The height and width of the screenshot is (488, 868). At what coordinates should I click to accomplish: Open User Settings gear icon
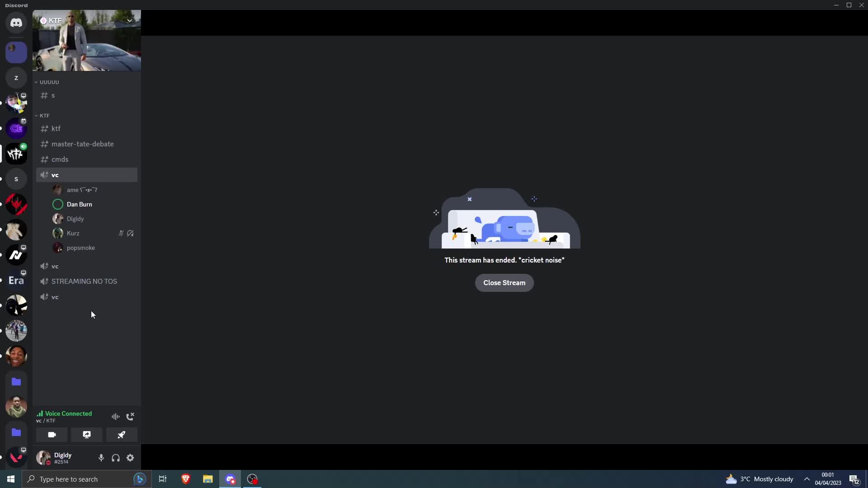[x=130, y=458]
